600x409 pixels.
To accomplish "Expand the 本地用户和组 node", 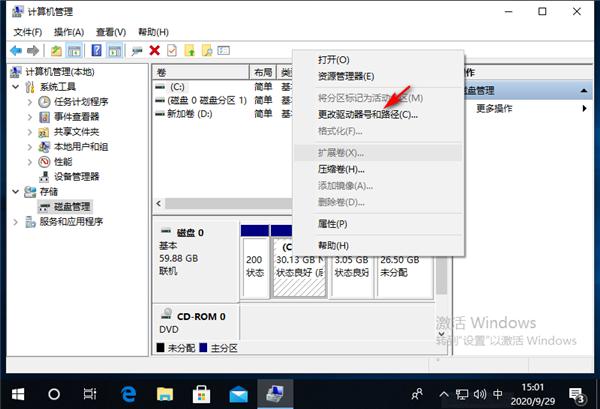I will tap(30, 147).
